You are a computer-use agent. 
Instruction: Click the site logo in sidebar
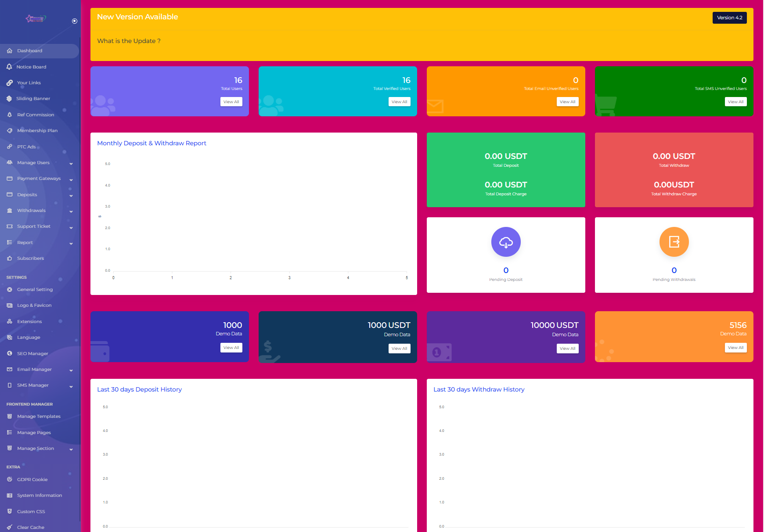click(36, 18)
